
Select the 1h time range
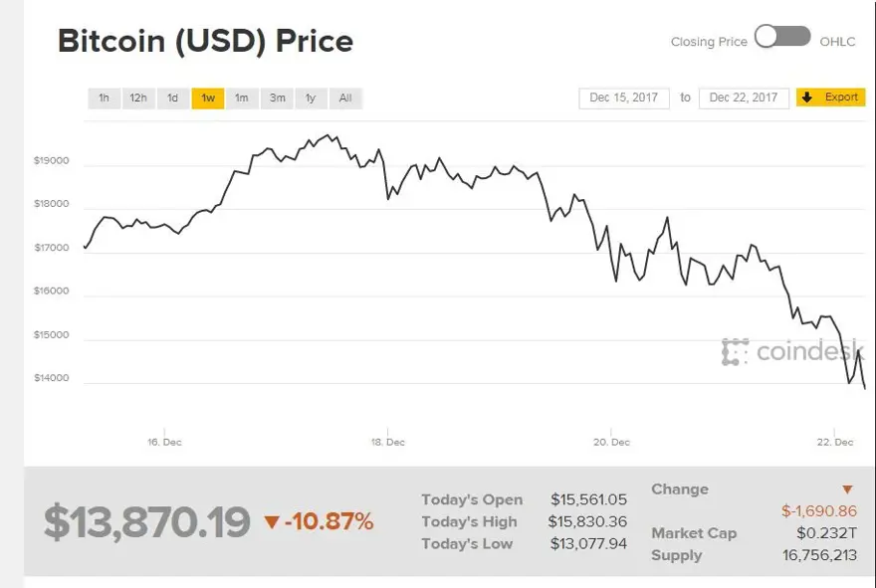coord(104,98)
